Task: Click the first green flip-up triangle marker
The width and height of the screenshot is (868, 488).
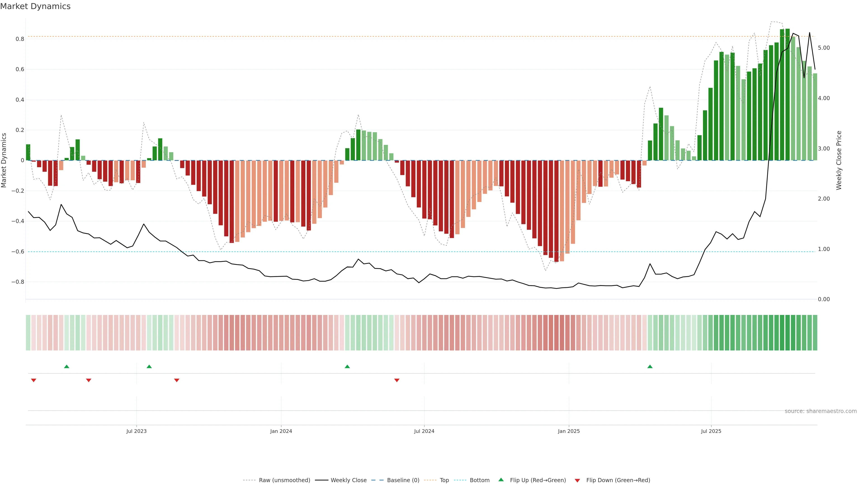Action: (67, 366)
